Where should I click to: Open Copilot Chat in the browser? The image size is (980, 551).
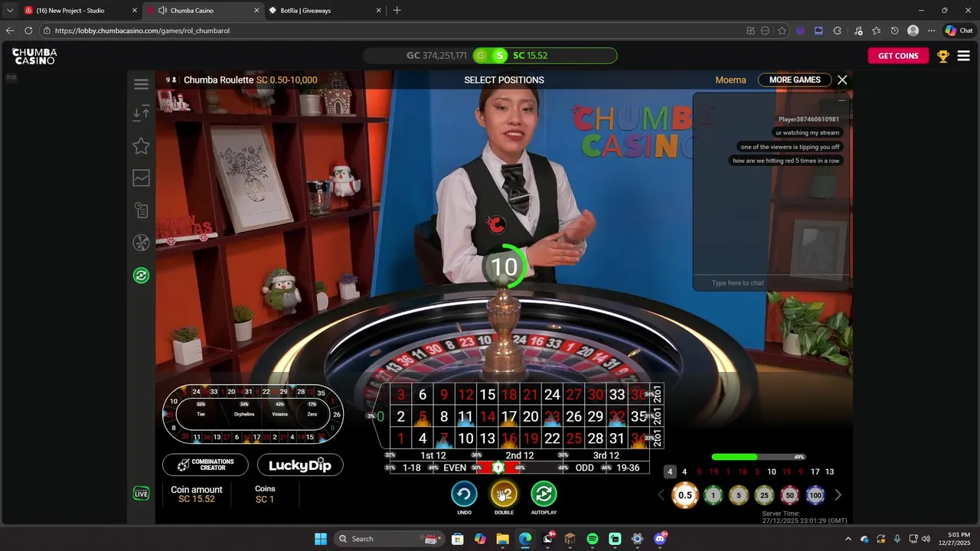click(x=959, y=31)
